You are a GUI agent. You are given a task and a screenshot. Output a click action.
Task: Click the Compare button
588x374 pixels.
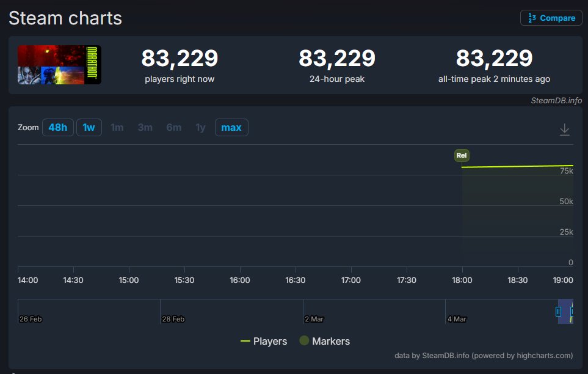551,18
